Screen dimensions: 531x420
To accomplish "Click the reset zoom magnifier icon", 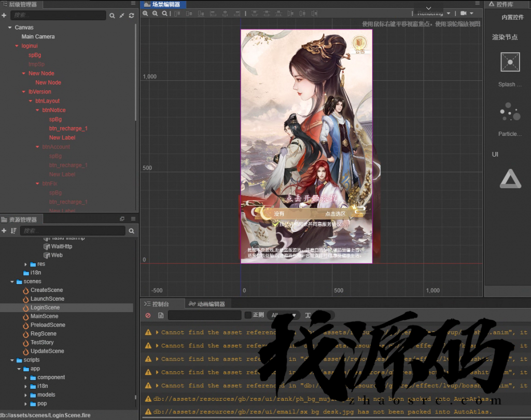I will click(164, 13).
